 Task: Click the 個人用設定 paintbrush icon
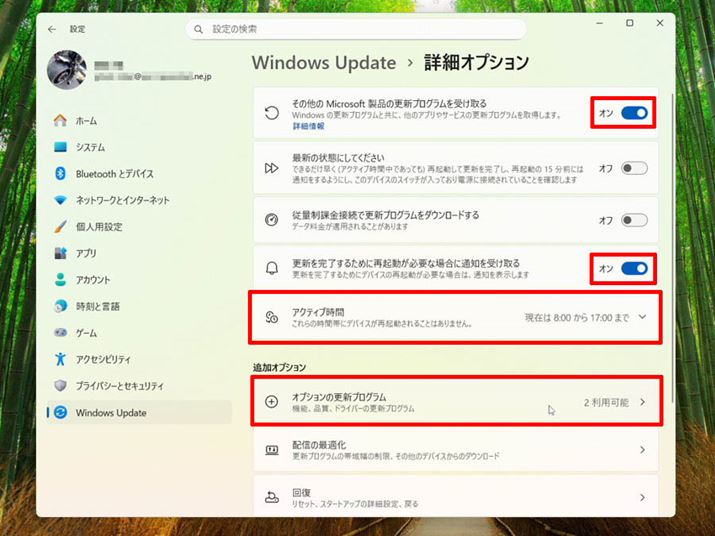60,227
